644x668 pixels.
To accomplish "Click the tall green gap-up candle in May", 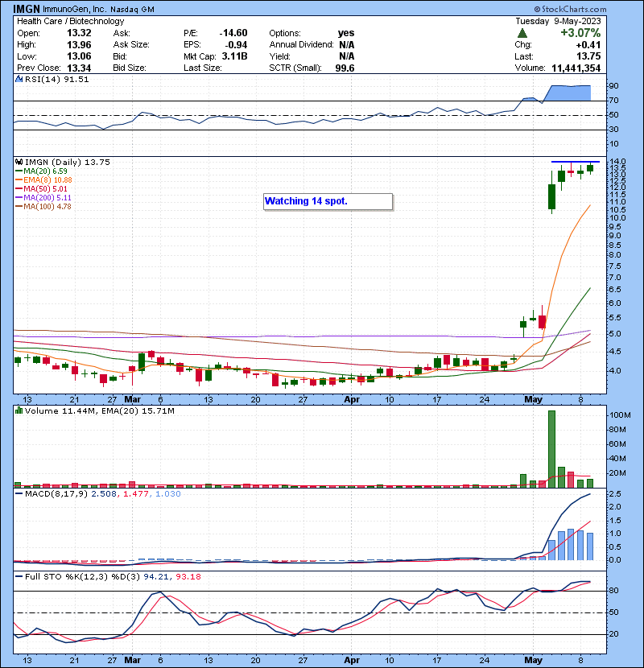I will point(552,196).
